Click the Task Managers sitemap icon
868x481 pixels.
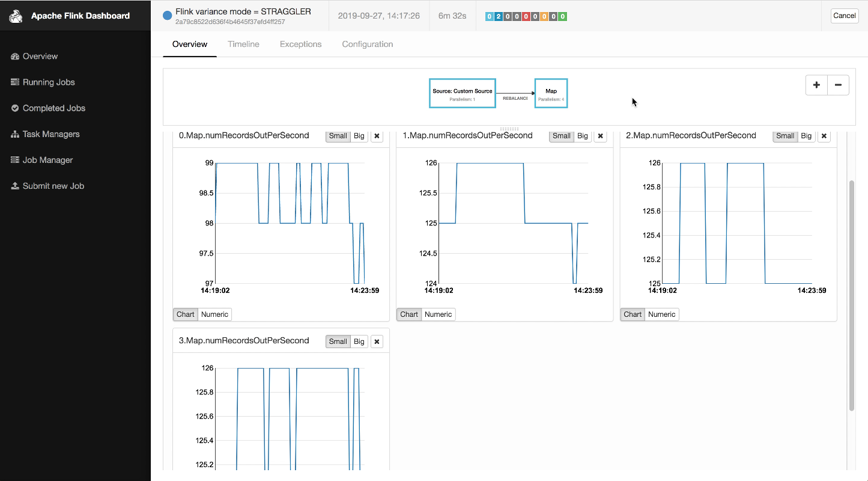[15, 134]
